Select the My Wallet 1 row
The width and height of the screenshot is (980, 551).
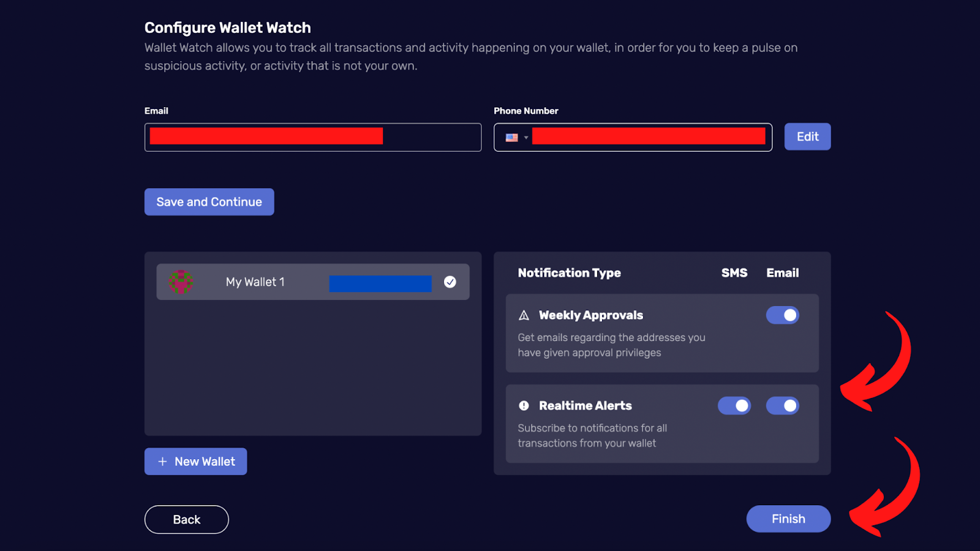(x=313, y=282)
